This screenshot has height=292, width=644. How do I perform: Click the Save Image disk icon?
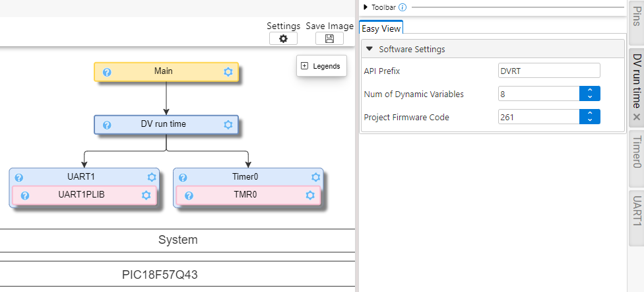(329, 39)
